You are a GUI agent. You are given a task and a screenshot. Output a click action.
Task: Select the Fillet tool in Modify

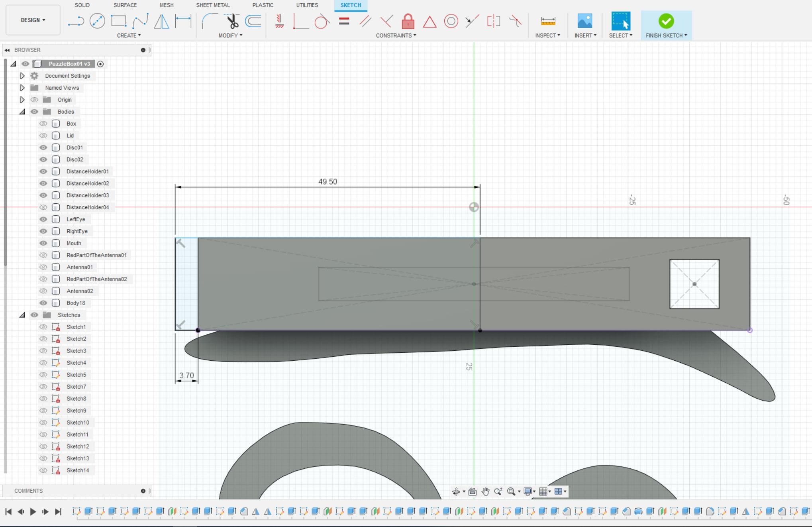tap(210, 21)
